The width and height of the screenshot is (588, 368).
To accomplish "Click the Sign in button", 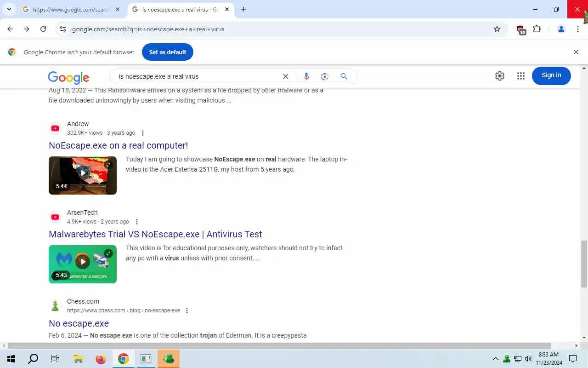I will 551,75.
